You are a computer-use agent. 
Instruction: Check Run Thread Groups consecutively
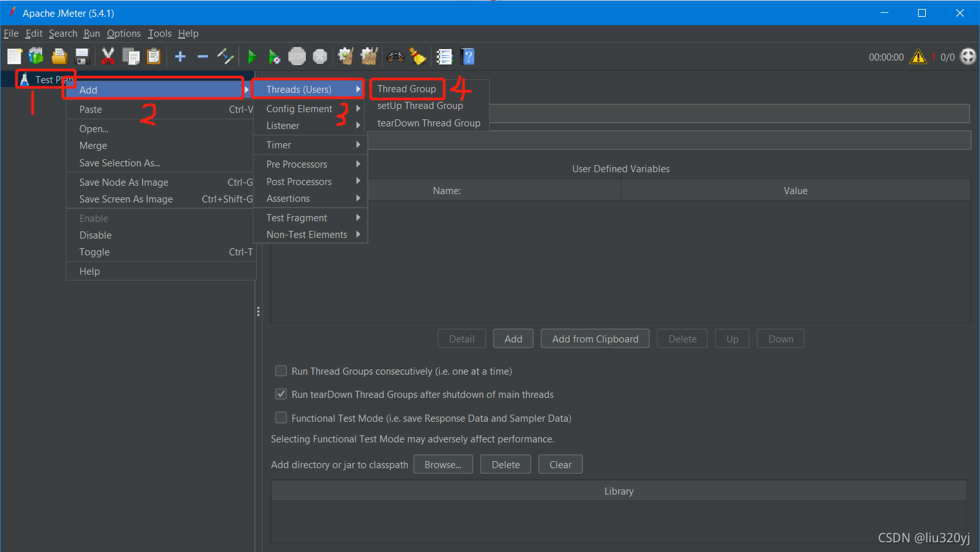[281, 371]
